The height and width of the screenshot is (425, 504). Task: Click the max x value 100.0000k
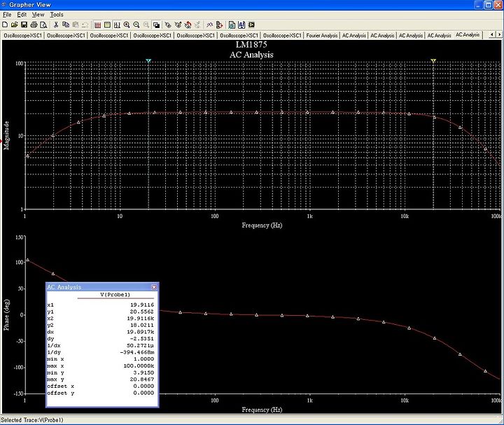click(x=139, y=366)
